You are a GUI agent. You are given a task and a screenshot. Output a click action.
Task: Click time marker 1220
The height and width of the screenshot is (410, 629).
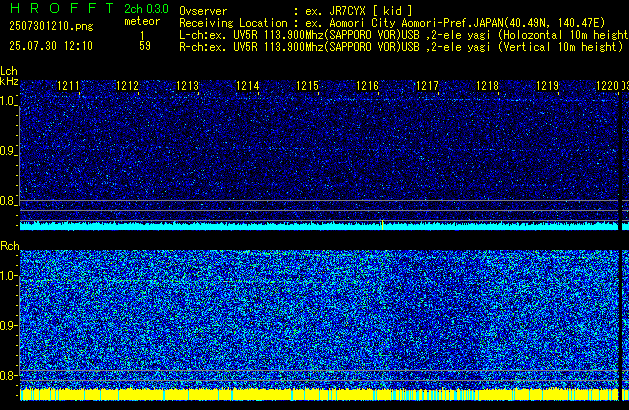608,86
